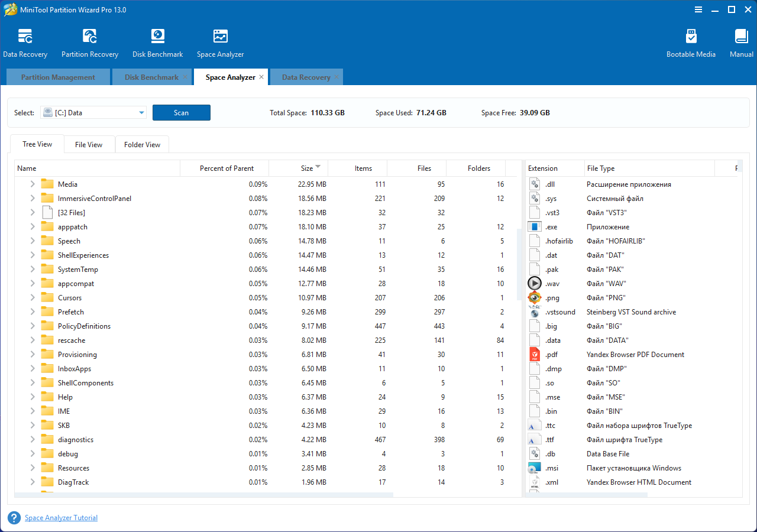This screenshot has height=532, width=757.
Task: Sort by the File Type column header
Action: pos(649,168)
